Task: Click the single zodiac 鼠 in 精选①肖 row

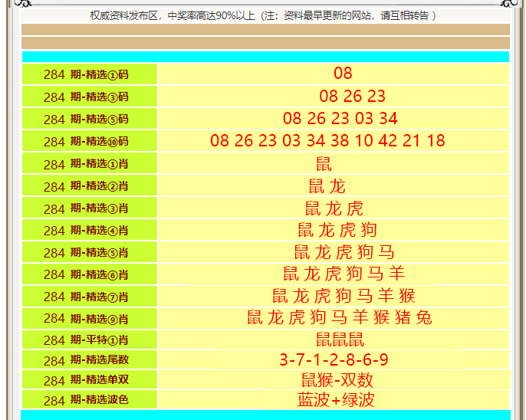Action: pos(324,164)
